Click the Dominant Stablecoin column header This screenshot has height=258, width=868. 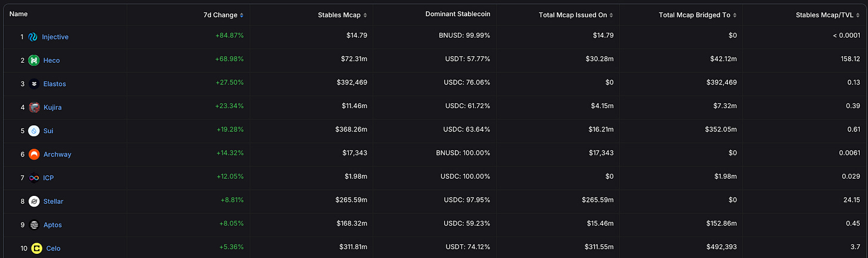click(x=458, y=14)
